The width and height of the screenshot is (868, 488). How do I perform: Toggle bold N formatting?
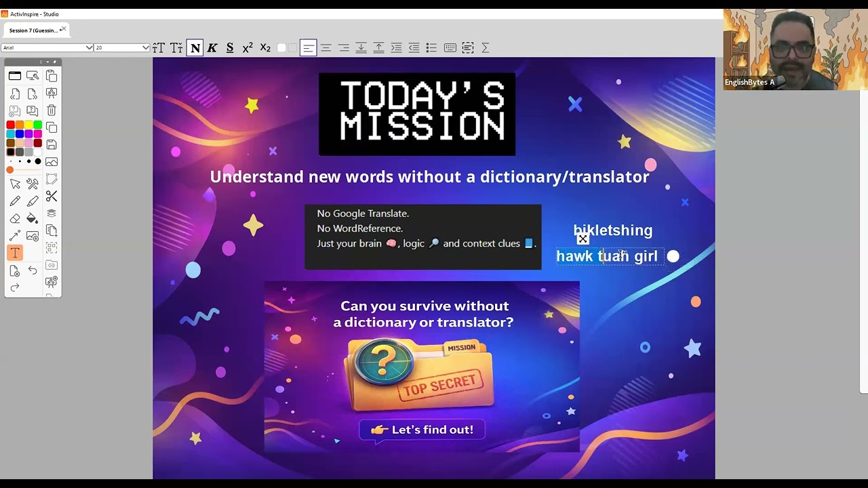195,47
